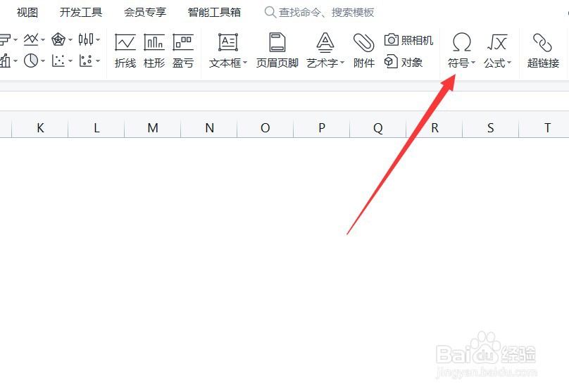
Task: Click the 符号 omega symbol icon
Action: (x=461, y=42)
